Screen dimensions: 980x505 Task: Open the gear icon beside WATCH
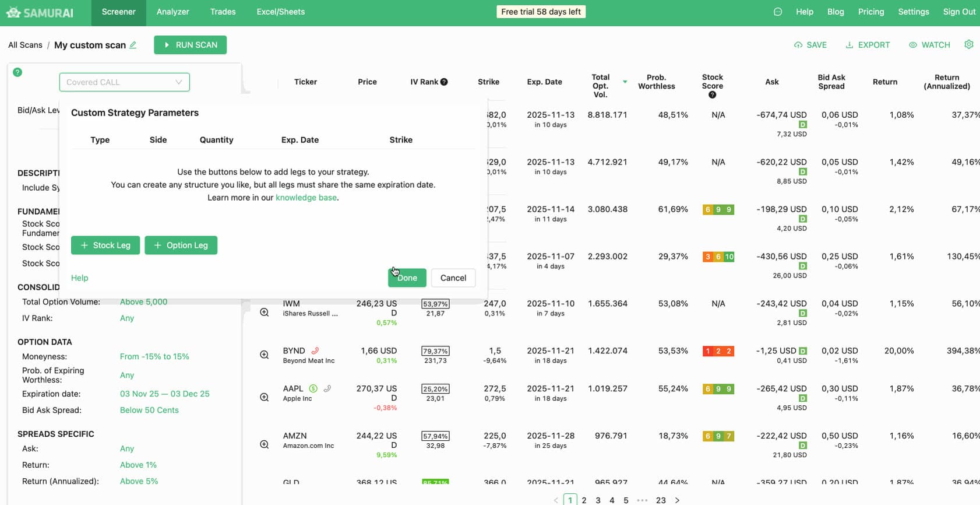[x=969, y=44]
